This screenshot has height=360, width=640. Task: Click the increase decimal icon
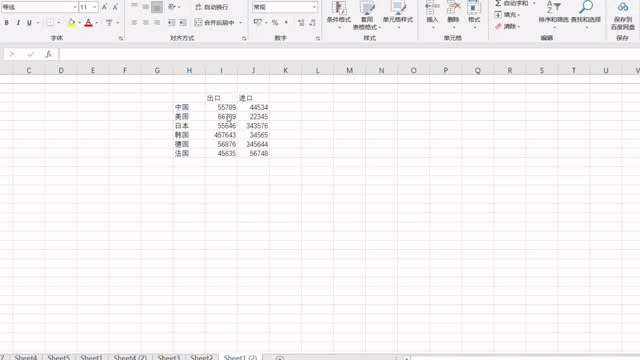[301, 23]
